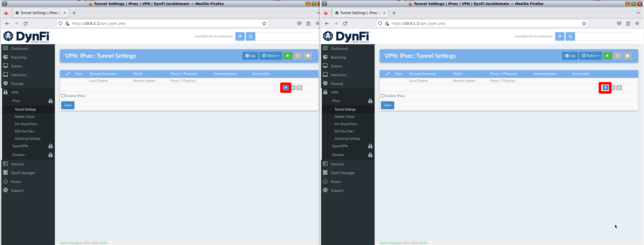The height and width of the screenshot is (245, 644).
Task: Bookmark the 10.0.1.1 page with the star icon
Action: tap(584, 23)
